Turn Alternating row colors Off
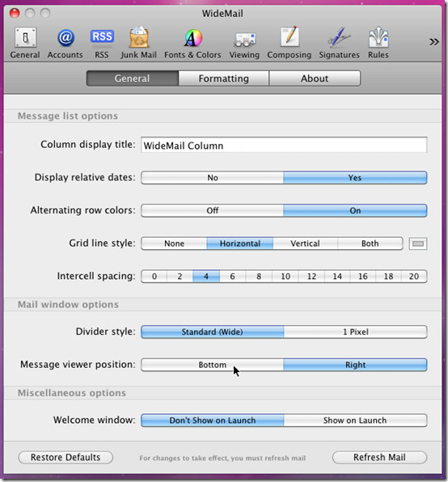448x482 pixels. pyautogui.click(x=213, y=210)
